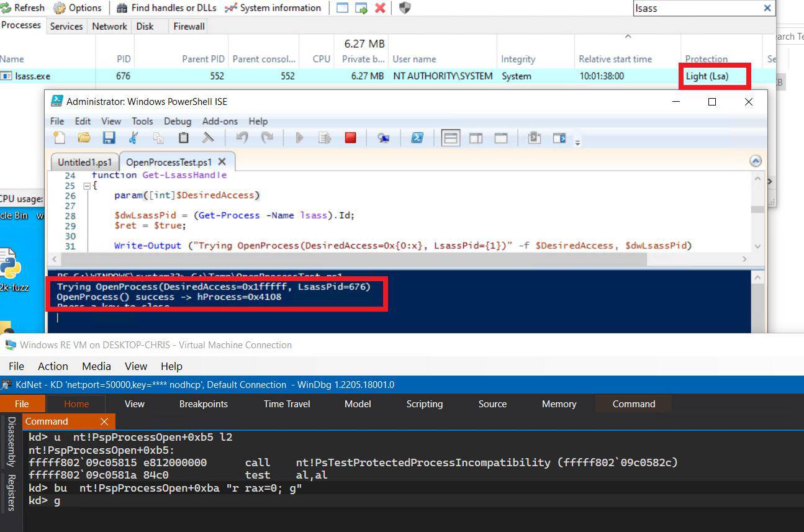Switch to the Untitled1.ps1 tab
This screenshot has width=804, height=532.
[x=84, y=161]
